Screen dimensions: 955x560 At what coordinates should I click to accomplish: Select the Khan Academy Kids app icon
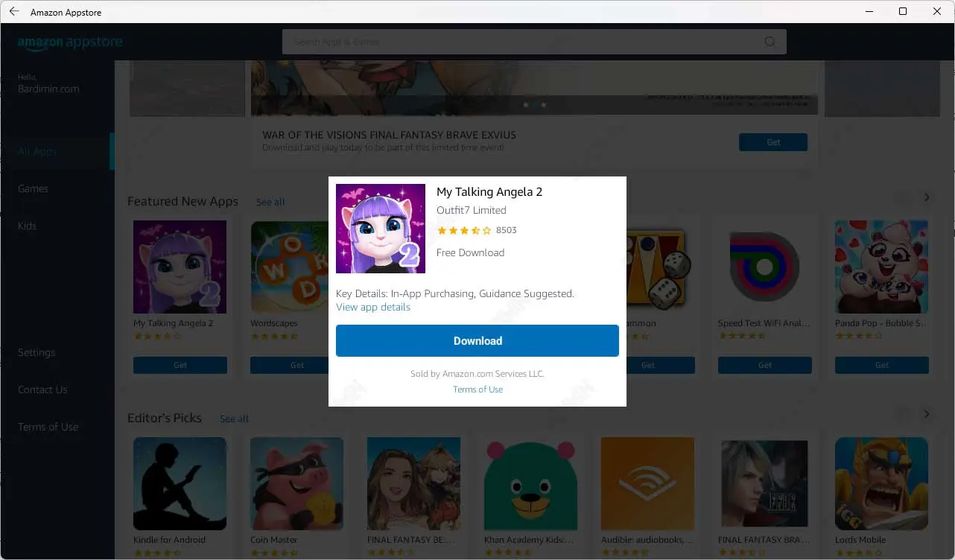530,483
